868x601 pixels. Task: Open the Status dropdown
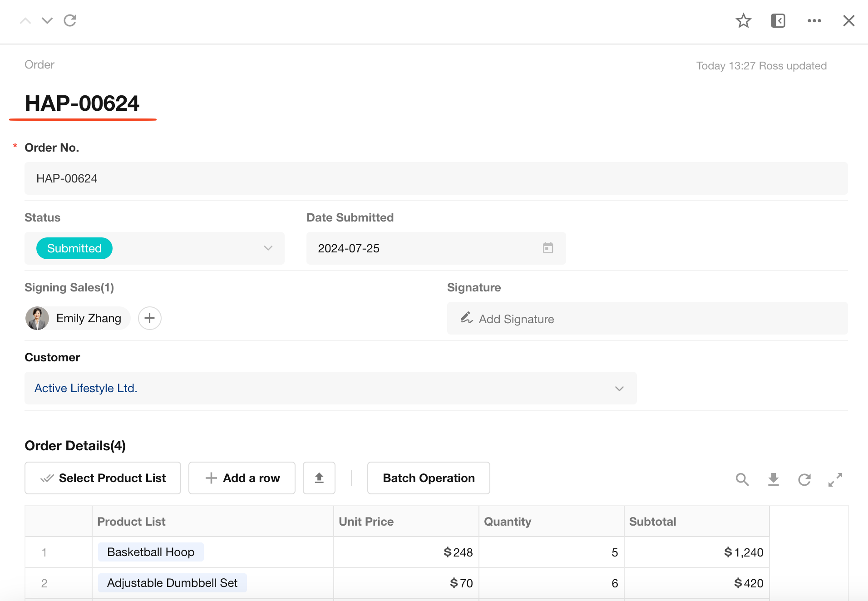[268, 248]
